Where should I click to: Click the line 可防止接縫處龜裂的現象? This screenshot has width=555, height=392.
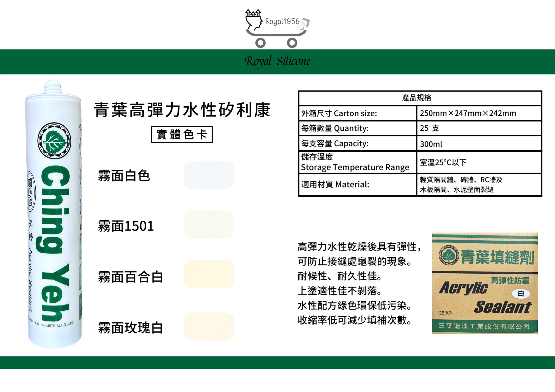click(x=355, y=261)
